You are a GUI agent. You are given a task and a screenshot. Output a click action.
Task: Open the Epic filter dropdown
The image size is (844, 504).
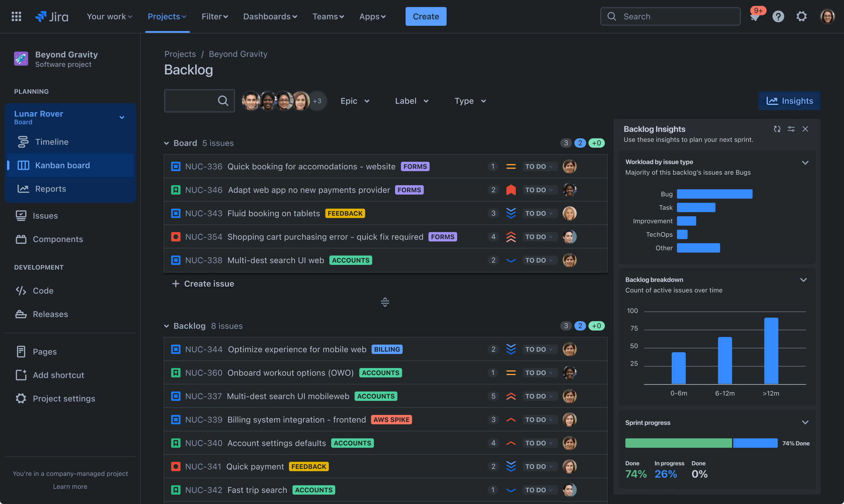[x=354, y=100]
